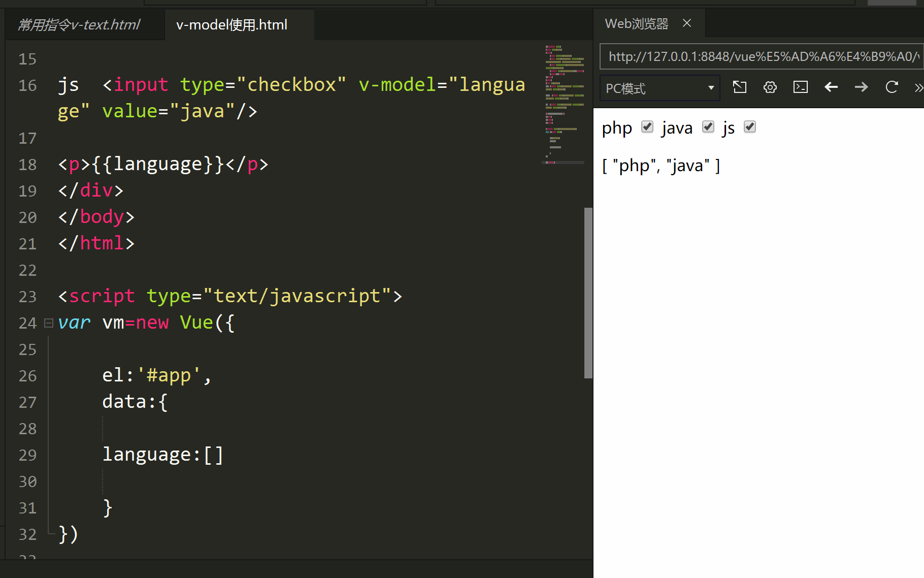924x578 pixels.
Task: Click the open-in-external-window icon
Action: click(740, 87)
